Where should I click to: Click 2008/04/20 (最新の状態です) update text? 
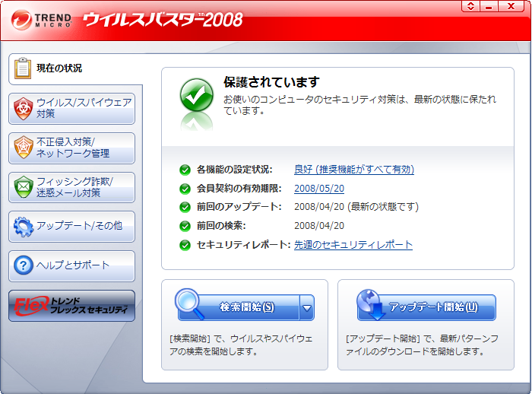(x=356, y=207)
